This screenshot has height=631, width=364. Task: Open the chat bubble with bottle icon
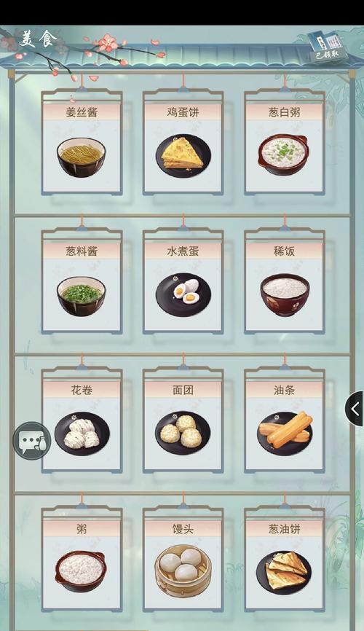pyautogui.click(x=31, y=441)
